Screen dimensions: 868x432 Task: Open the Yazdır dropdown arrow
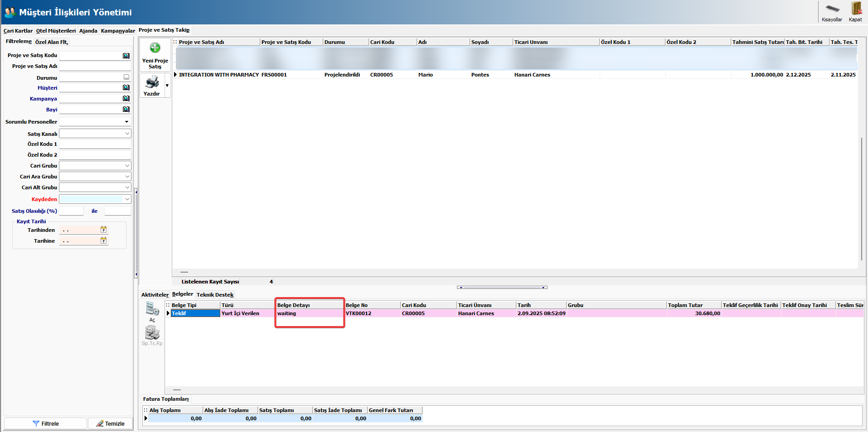(x=167, y=86)
